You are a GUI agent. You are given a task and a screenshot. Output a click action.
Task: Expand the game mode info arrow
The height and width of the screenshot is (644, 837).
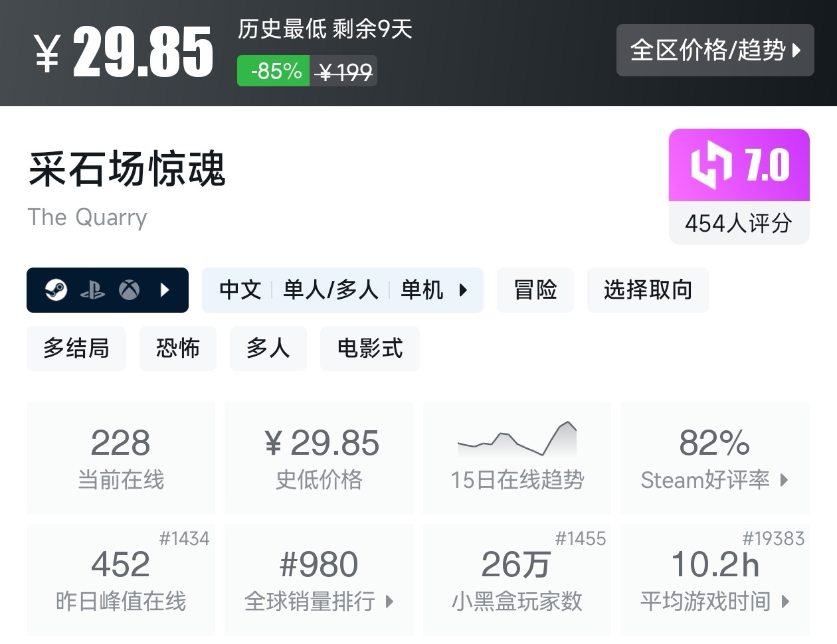[462, 289]
